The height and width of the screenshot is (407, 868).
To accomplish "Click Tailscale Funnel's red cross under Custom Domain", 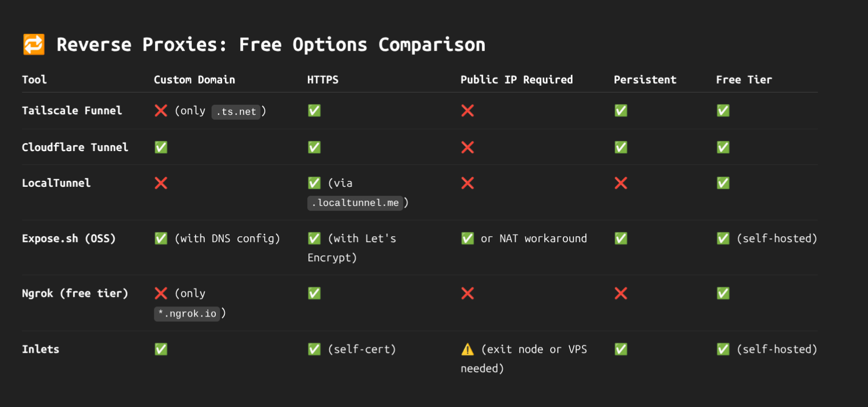I will click(161, 111).
